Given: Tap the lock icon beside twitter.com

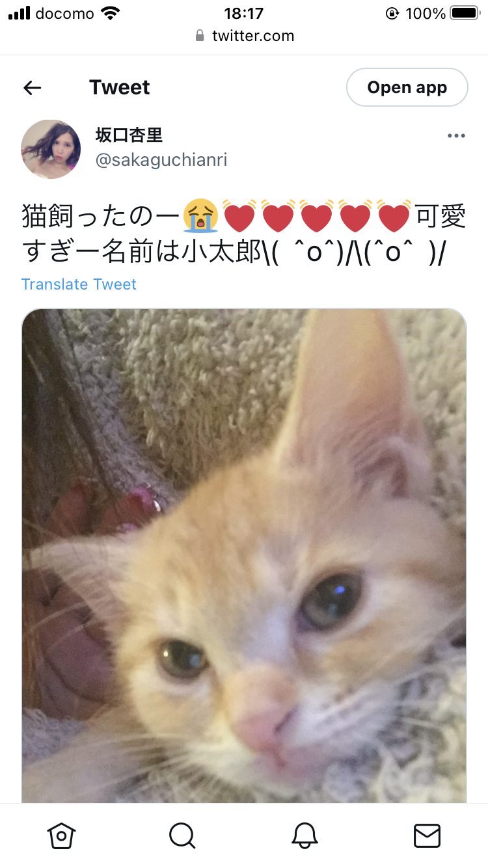Looking at the screenshot, I should coord(200,36).
